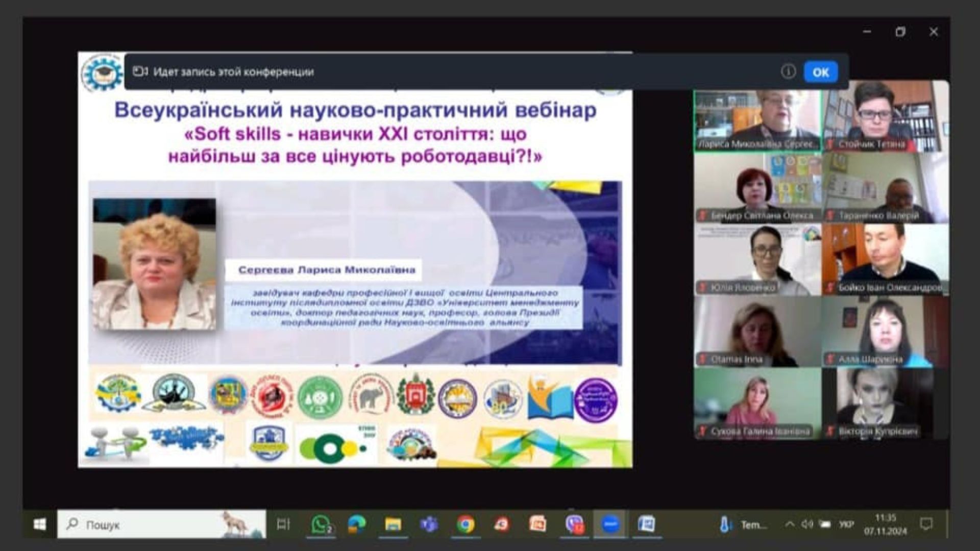This screenshot has height=551, width=980.
Task: Open PowerPoint from the taskbar
Action: click(537, 524)
